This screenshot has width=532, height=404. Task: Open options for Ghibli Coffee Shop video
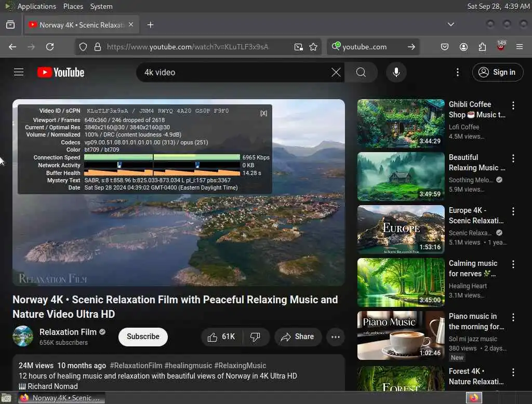513,105
